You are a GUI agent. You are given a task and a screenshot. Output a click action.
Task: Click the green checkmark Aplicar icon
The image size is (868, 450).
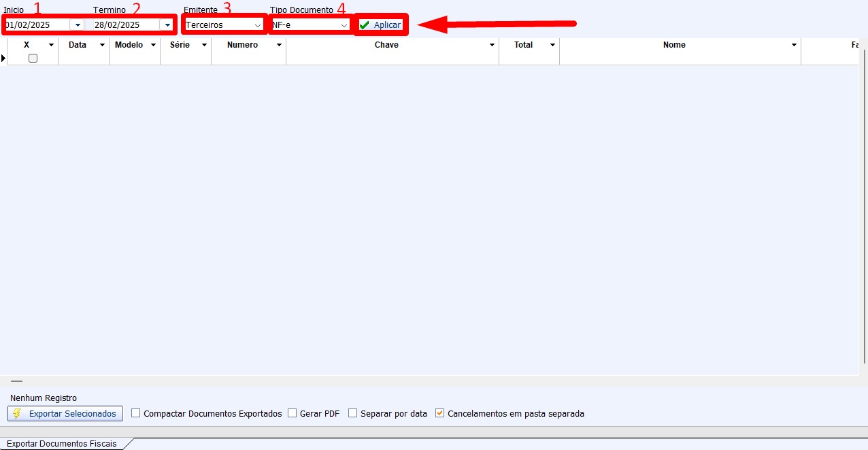(365, 25)
